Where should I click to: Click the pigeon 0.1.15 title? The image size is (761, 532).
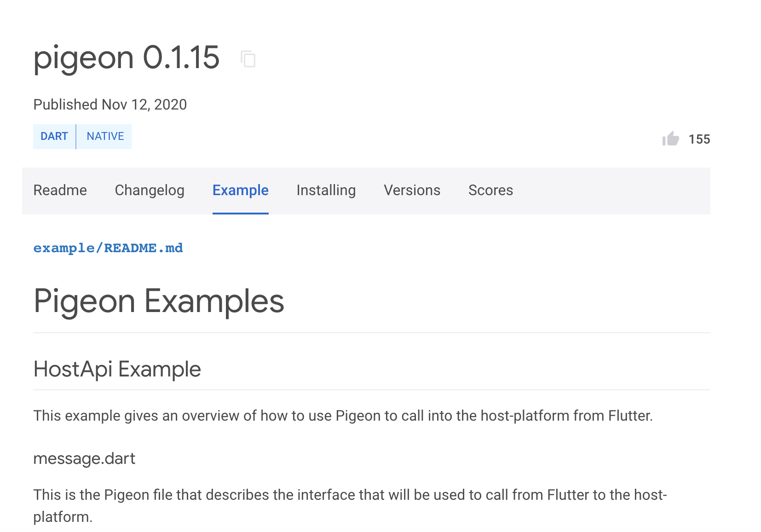127,58
